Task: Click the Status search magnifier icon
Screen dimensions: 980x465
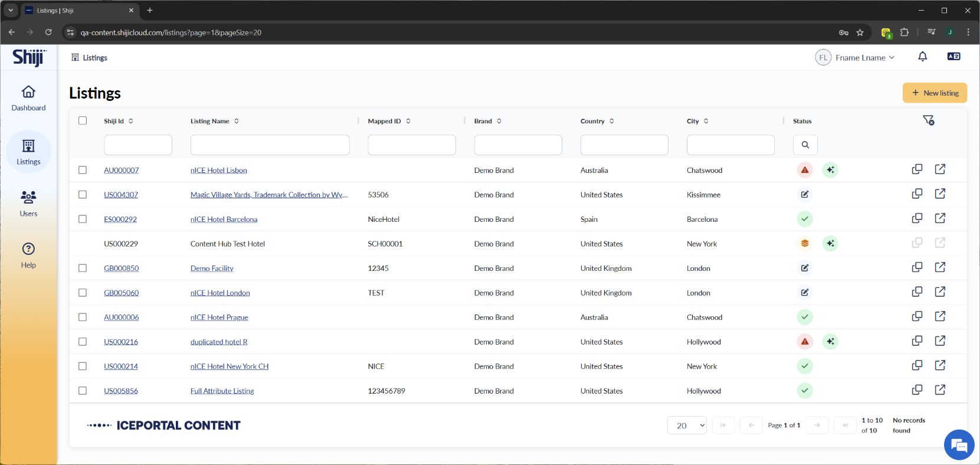Action: click(805, 145)
